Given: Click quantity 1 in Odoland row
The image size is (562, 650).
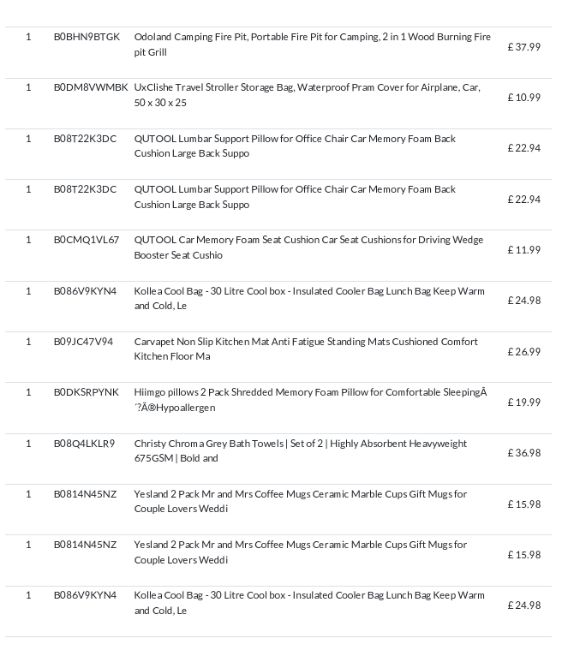Looking at the screenshot, I should click(28, 37).
